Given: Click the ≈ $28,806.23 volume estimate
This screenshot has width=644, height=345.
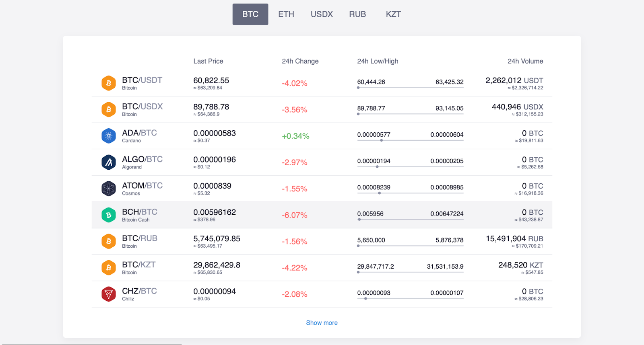Looking at the screenshot, I should (529, 299).
